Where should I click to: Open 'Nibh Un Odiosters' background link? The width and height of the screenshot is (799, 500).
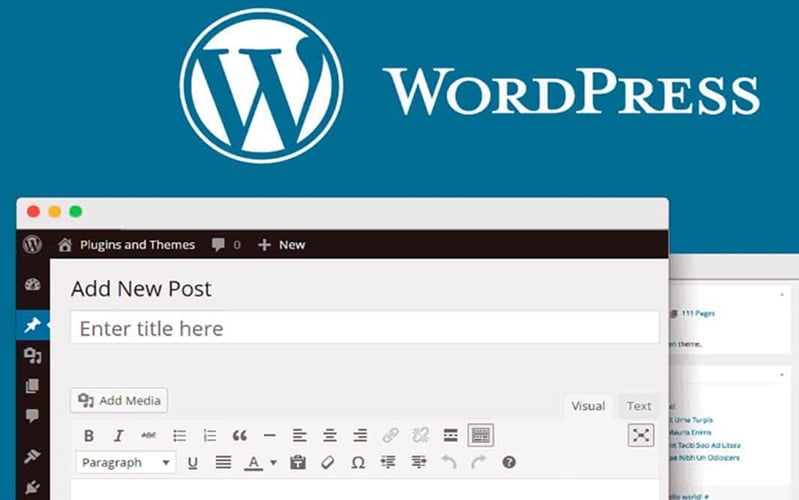[704, 458]
